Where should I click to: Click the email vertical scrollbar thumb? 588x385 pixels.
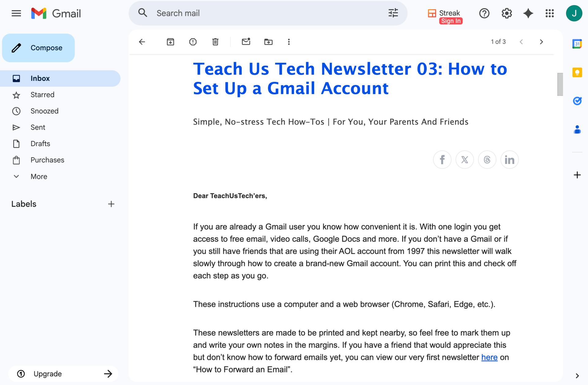[560, 84]
